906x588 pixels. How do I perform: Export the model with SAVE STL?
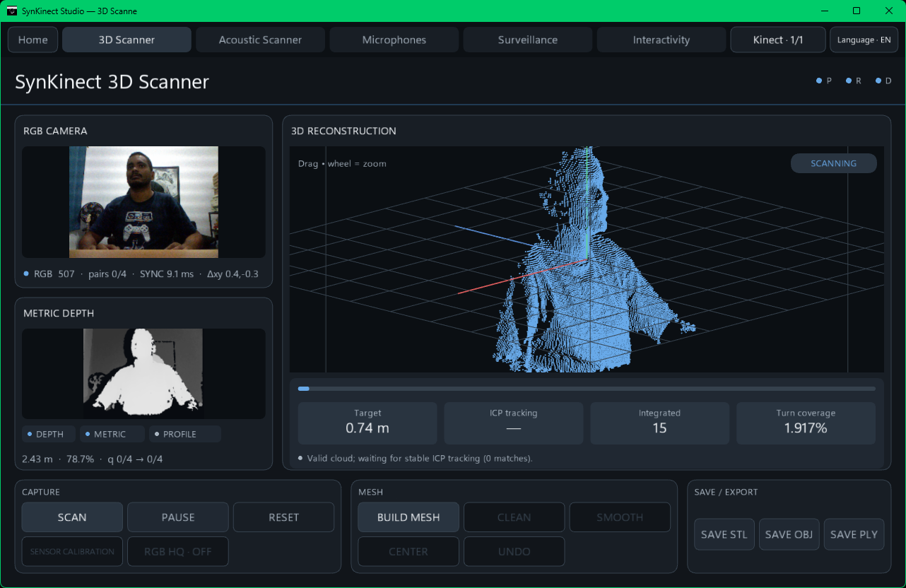click(724, 534)
